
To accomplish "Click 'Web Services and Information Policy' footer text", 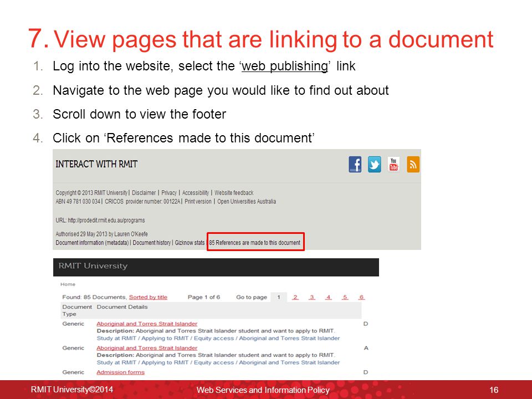I will click(263, 390).
